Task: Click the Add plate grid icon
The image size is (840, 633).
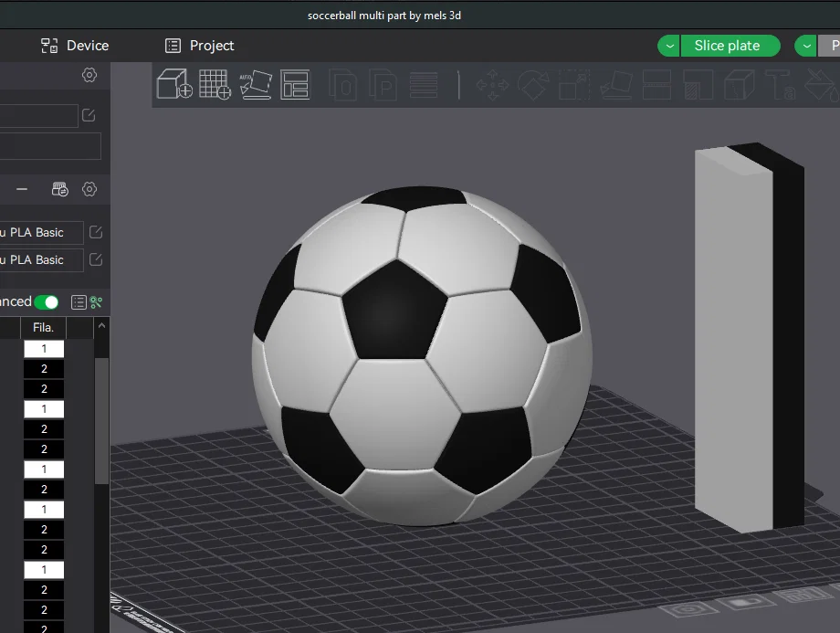Action: point(215,84)
